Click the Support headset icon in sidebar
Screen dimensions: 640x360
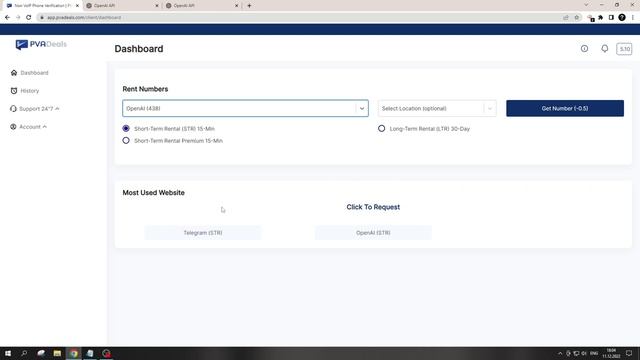point(13,109)
